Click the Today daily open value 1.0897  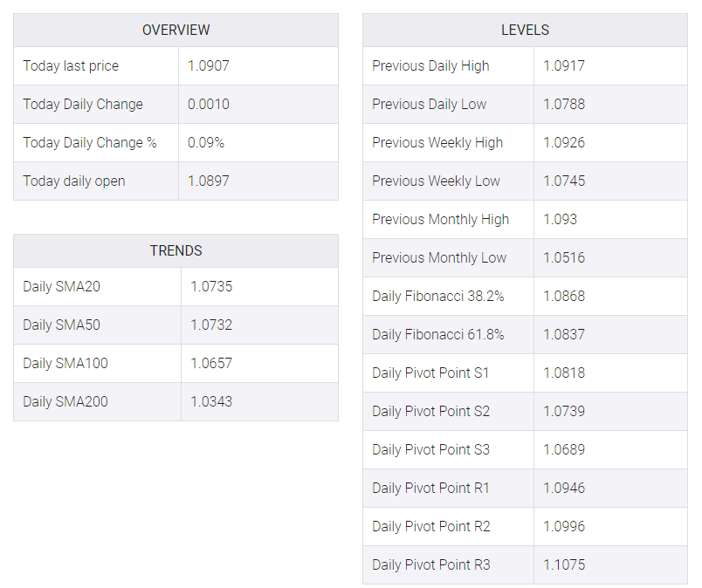[209, 181]
